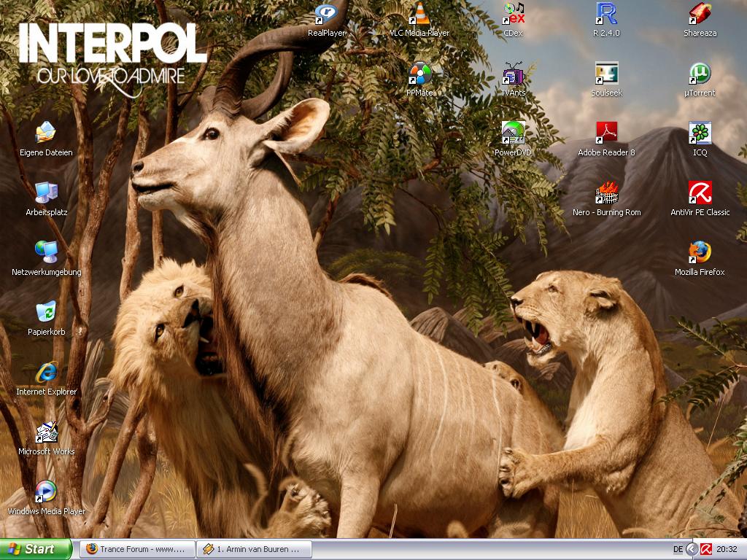This screenshot has height=560, width=747.
Task: Open the Shareaza desktop shortcut
Action: pyautogui.click(x=700, y=15)
